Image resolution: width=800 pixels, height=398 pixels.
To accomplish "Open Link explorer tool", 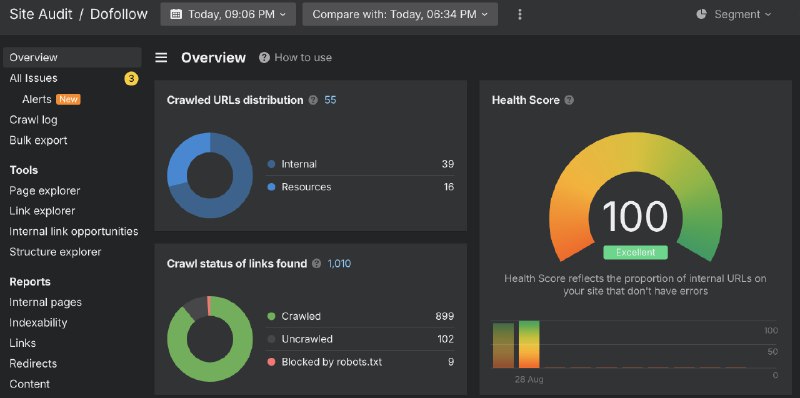I will click(x=42, y=211).
